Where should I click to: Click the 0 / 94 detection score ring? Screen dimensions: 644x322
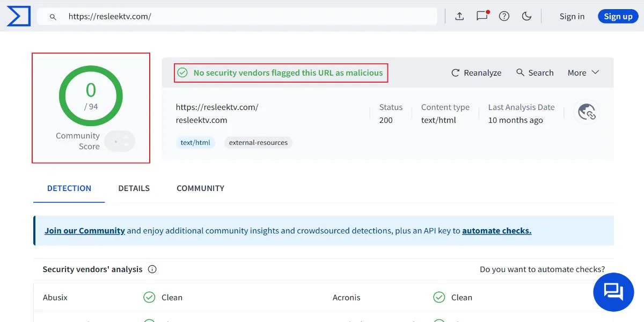click(x=91, y=97)
